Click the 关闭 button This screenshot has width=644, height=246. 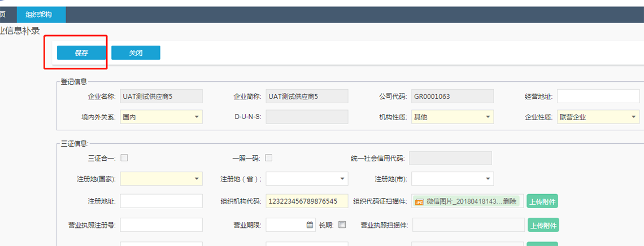pyautogui.click(x=136, y=52)
